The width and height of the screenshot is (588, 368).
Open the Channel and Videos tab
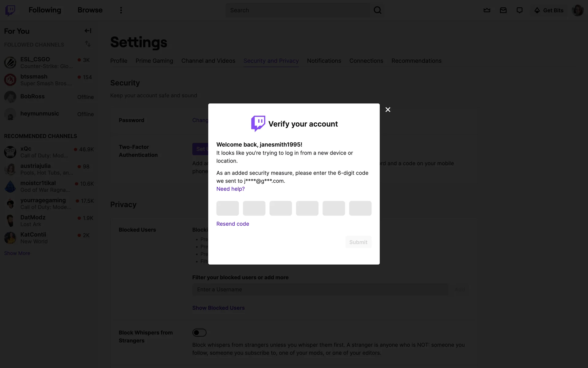(x=208, y=61)
